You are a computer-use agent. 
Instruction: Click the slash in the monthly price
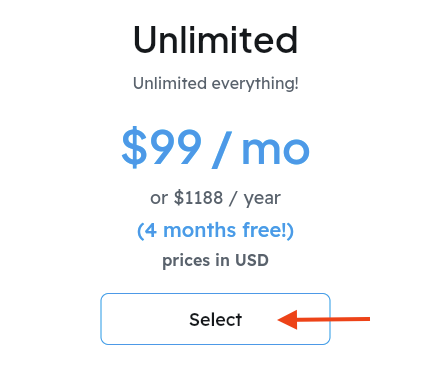[x=222, y=150]
